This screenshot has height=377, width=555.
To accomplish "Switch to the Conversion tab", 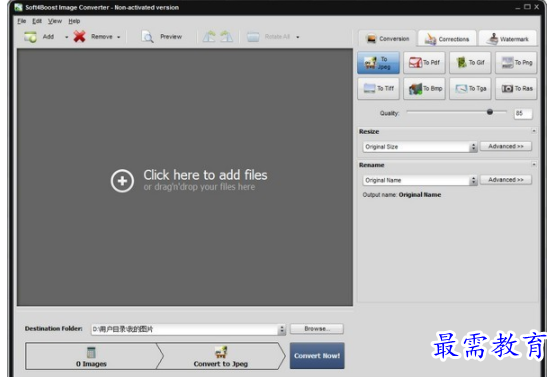I will click(x=387, y=39).
